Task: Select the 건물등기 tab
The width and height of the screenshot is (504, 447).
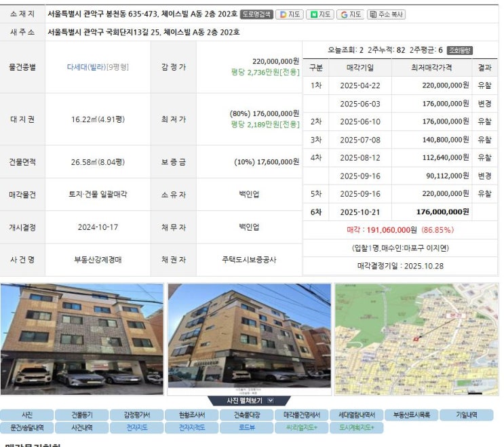Action: (82, 415)
